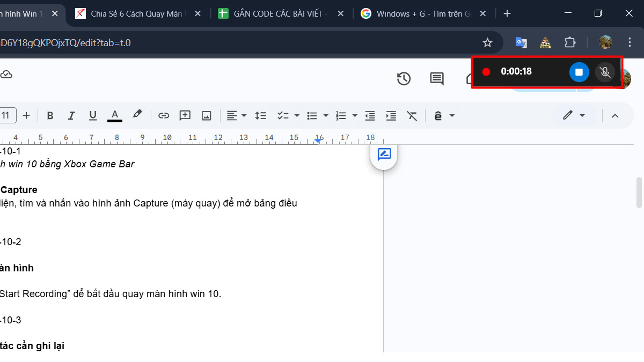
Task: Apply checklist formatting
Action: click(283, 115)
